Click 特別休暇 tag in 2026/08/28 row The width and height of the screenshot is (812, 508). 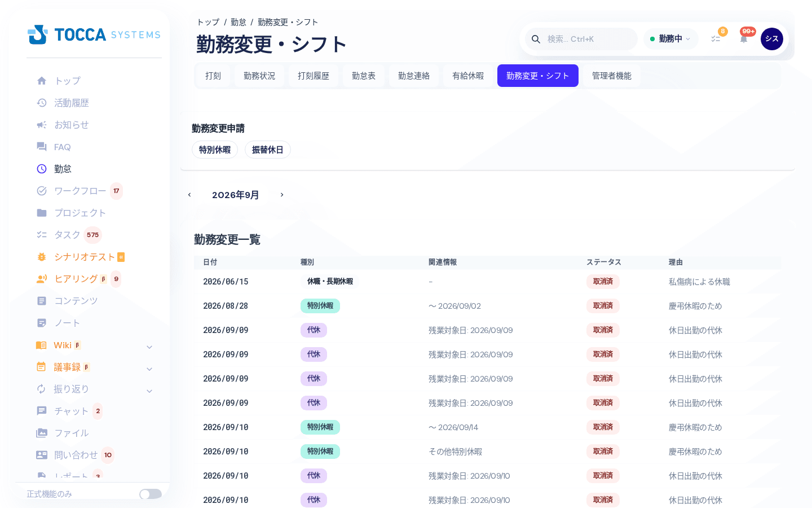click(320, 305)
